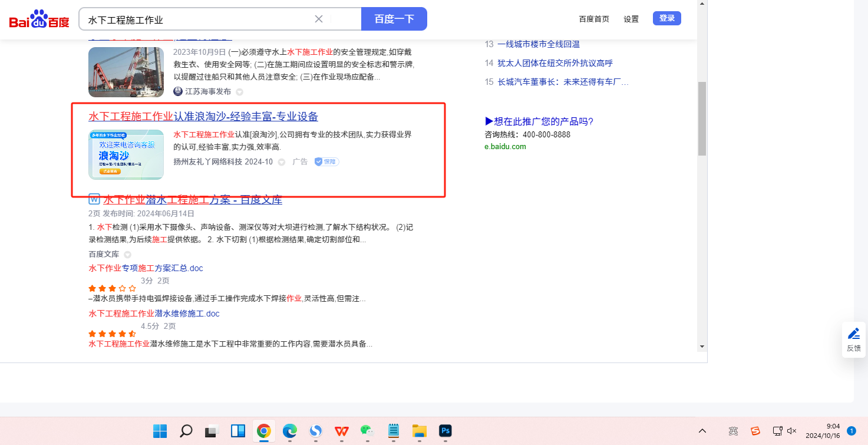Screen dimensions: 868x445
Task: Click the 浪淘沙 ad thumbnail image
Action: click(x=126, y=154)
